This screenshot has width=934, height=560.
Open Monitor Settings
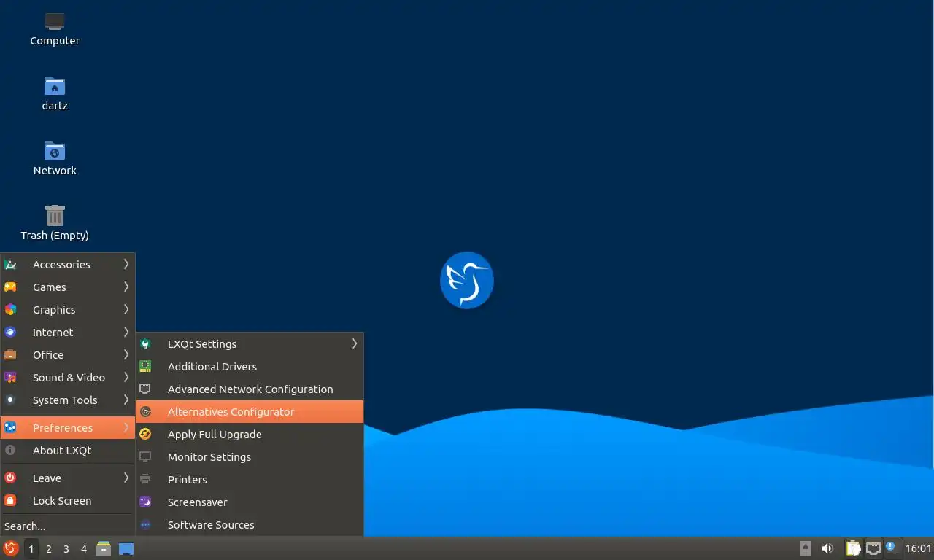[250, 457]
